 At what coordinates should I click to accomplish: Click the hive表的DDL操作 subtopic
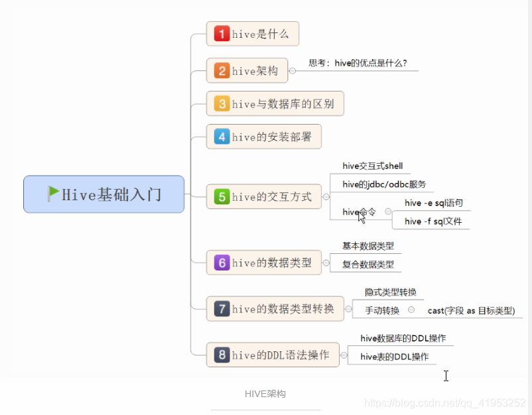pos(394,357)
